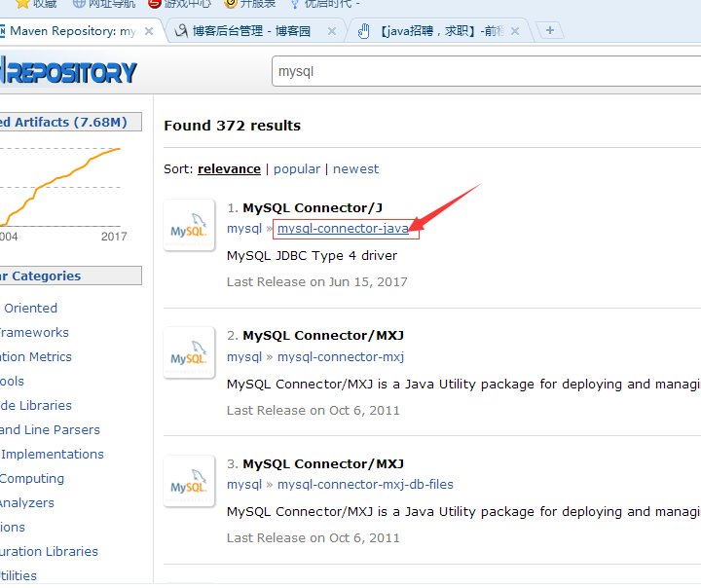This screenshot has width=701, height=588.
Task: Click the mysql-connector-mxj-db-files result's MySQL logo
Action: click(x=189, y=481)
